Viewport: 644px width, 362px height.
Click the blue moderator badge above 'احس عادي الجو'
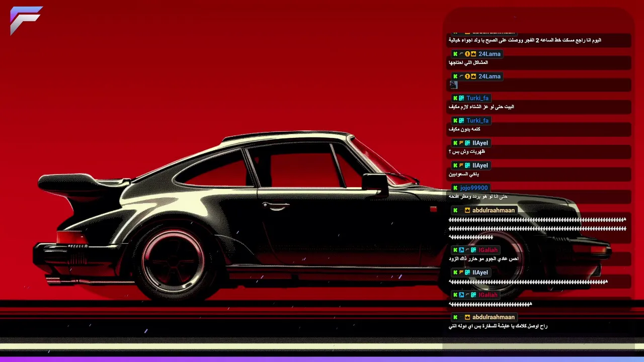pyautogui.click(x=461, y=250)
